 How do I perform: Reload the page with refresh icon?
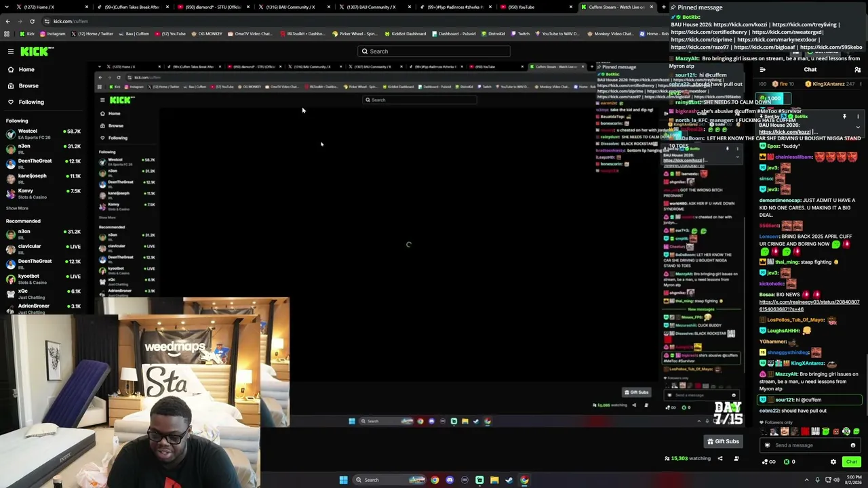tap(32, 21)
